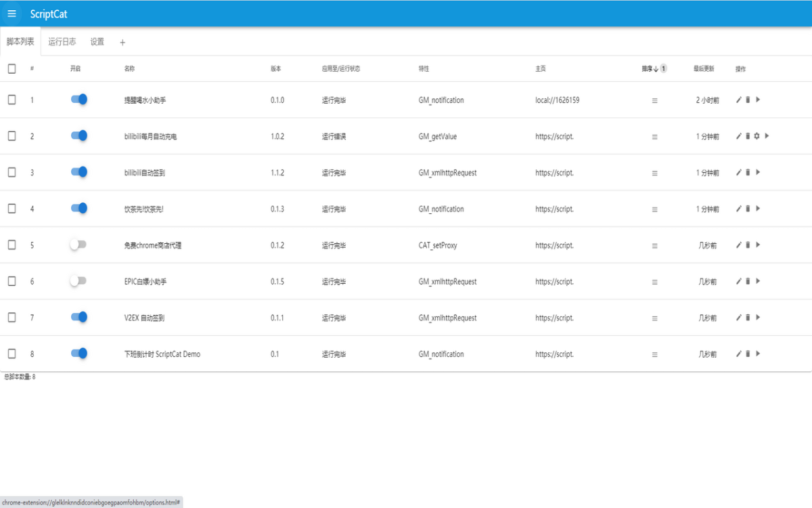812x508 pixels.
Task: Open the hamburger menu beside ScriptCat
Action: (x=12, y=14)
